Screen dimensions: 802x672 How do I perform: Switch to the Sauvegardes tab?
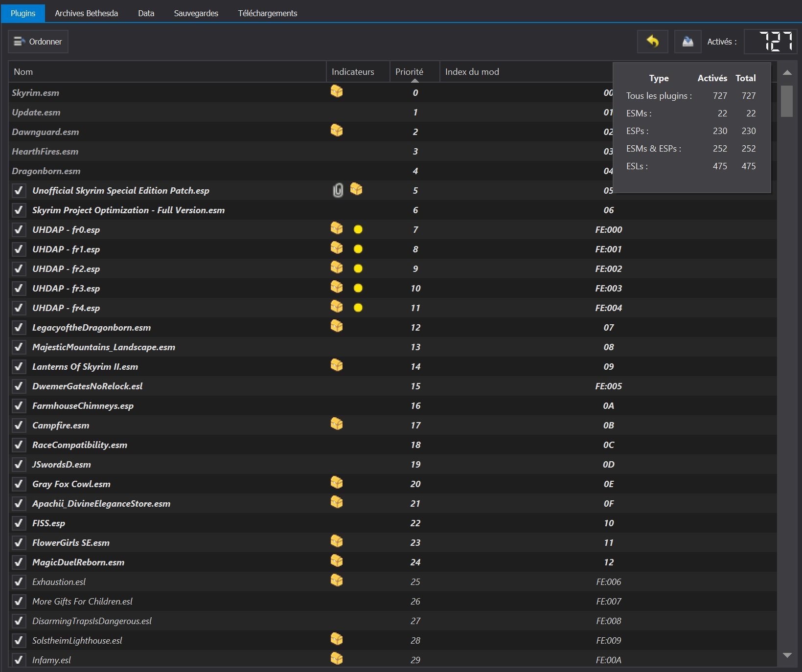[196, 13]
